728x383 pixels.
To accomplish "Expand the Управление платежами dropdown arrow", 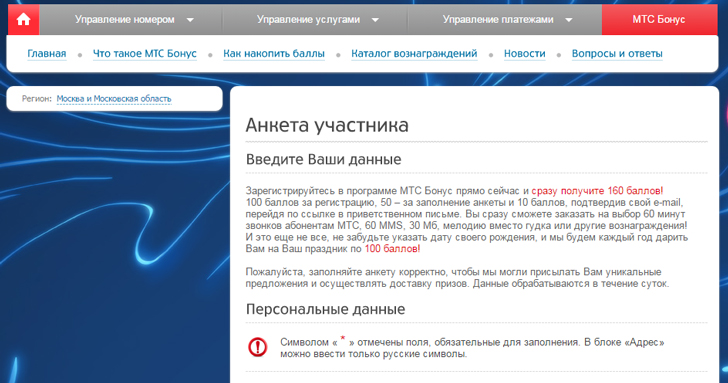I will click(x=568, y=20).
